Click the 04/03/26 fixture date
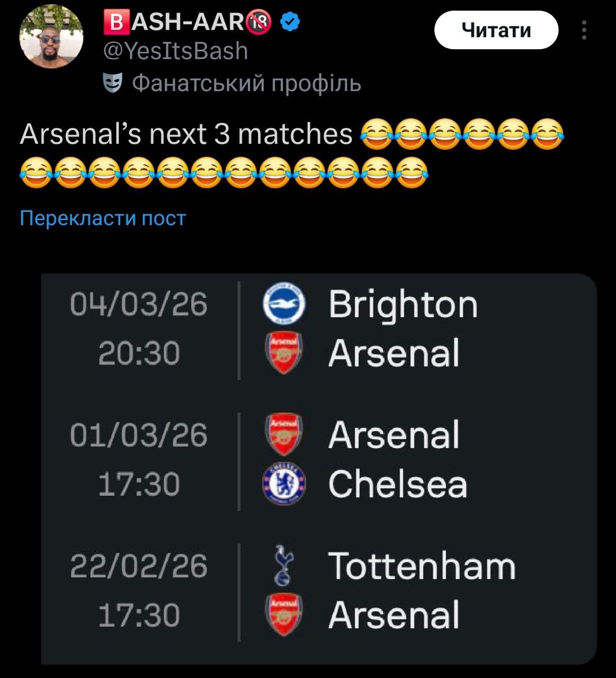Viewport: 616px width, 678px height. pos(139,305)
